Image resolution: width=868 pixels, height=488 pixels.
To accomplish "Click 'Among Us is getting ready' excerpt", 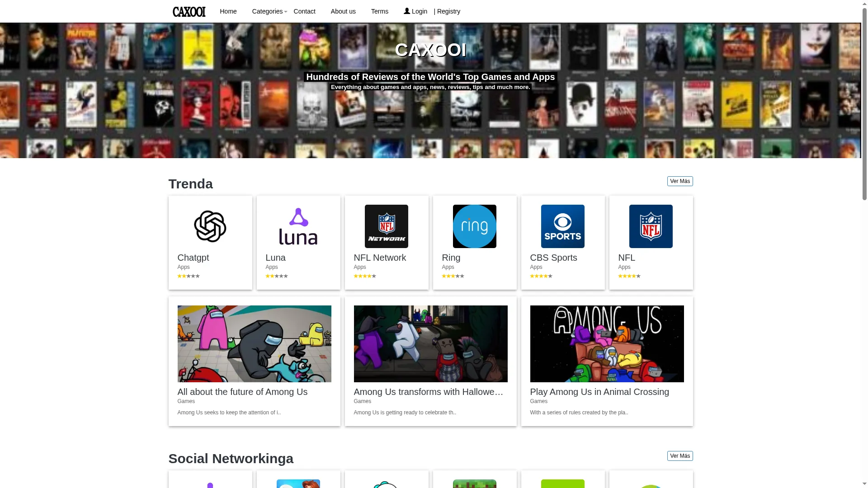I will click(x=405, y=413).
